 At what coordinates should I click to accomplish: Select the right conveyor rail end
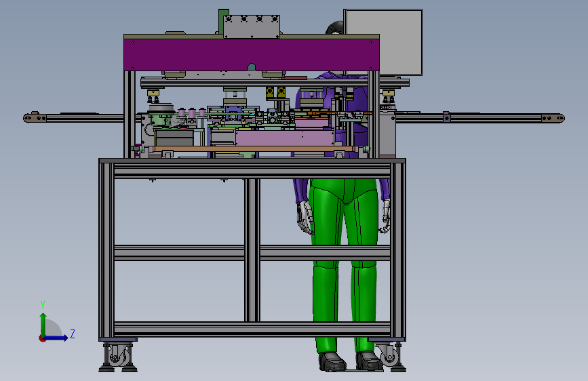pos(553,118)
